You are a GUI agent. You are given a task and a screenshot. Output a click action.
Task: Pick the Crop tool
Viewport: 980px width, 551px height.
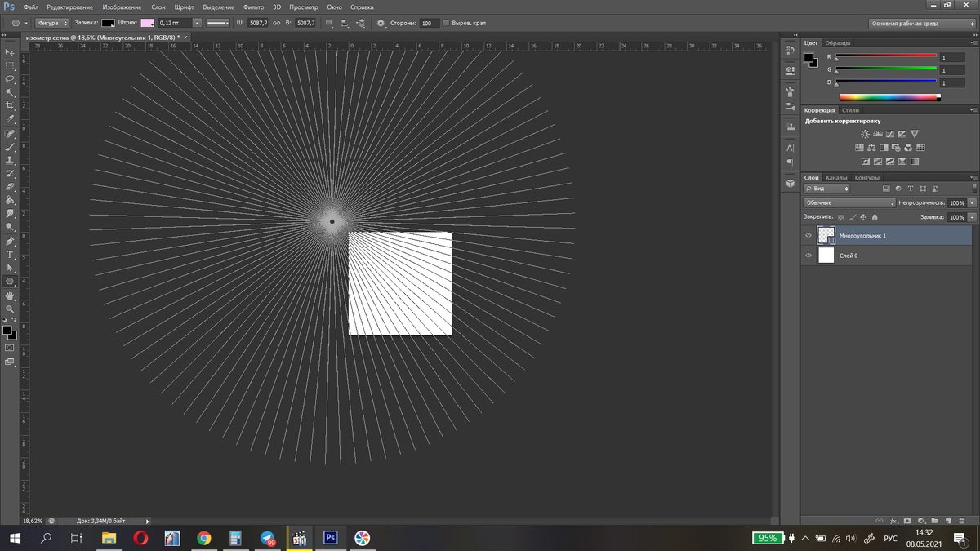(x=10, y=106)
